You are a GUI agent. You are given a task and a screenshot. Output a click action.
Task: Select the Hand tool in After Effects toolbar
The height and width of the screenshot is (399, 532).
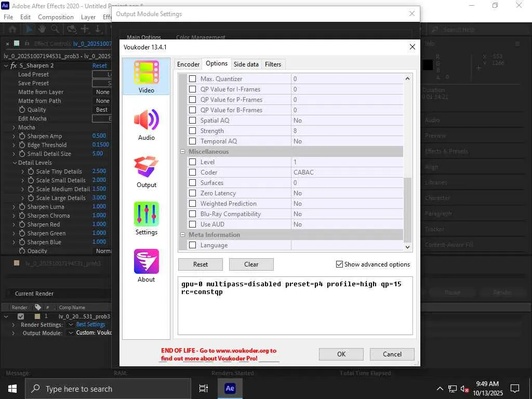coord(42,29)
